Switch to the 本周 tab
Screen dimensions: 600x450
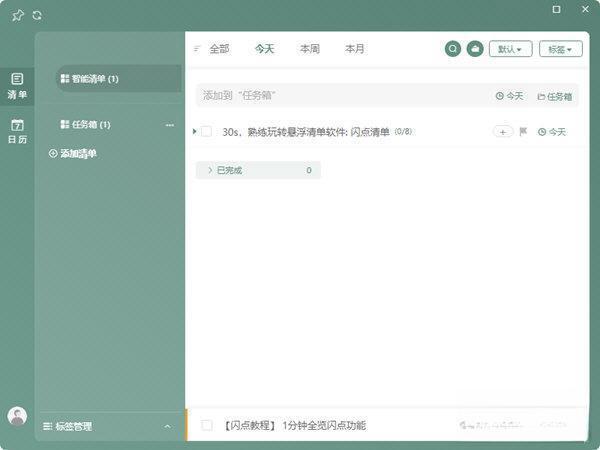[x=310, y=49]
